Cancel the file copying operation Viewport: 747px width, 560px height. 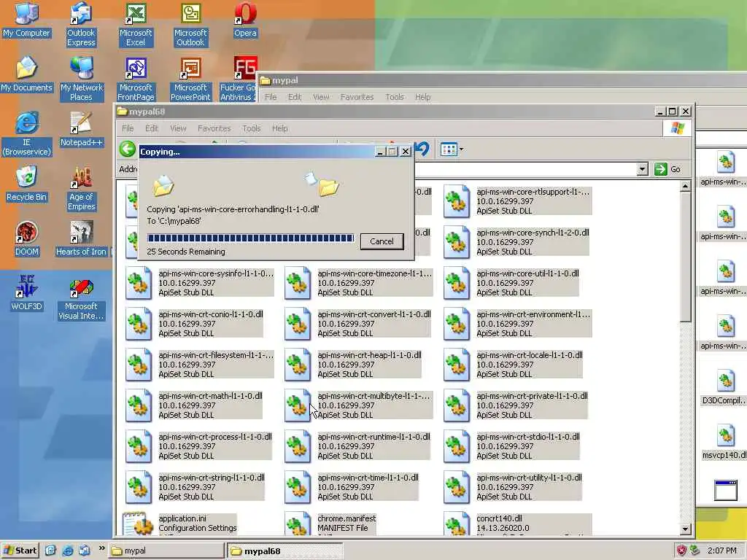click(x=382, y=241)
